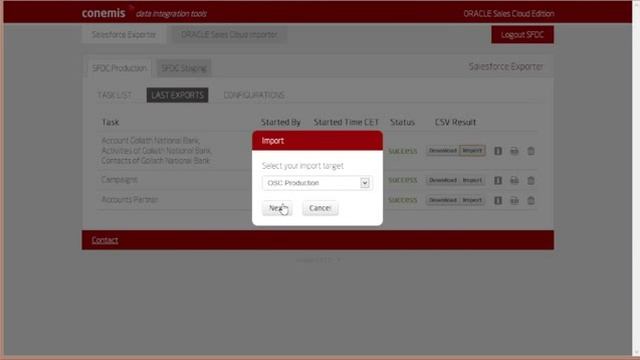The image size is (640, 360).
Task: Click the Started Time CET column header
Action: [x=346, y=122]
